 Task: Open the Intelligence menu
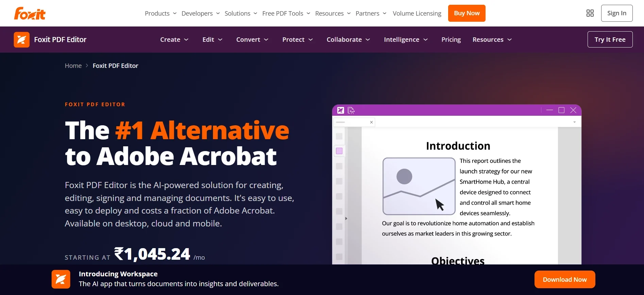click(x=406, y=40)
